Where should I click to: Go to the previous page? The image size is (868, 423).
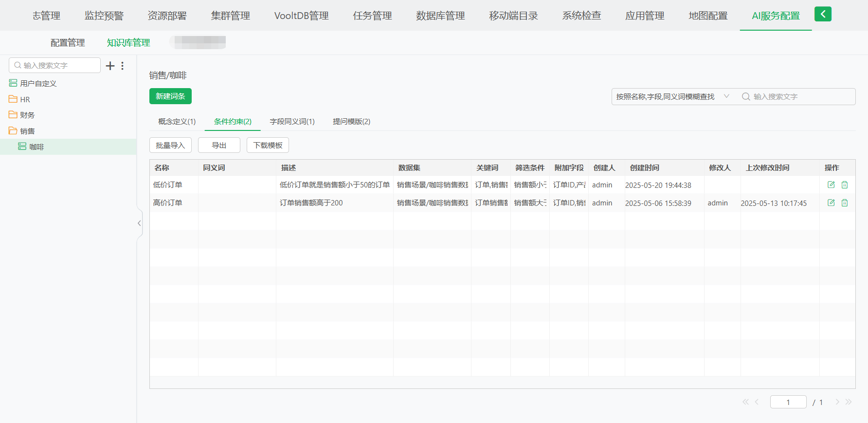(x=757, y=402)
